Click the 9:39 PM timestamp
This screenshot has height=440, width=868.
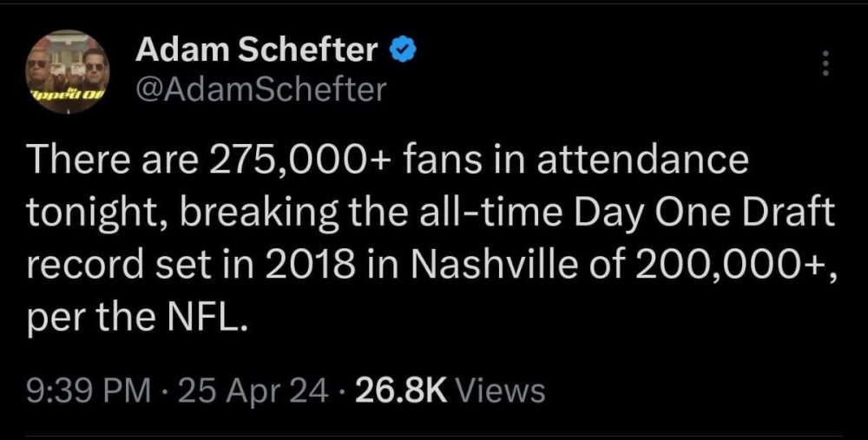coord(79,391)
